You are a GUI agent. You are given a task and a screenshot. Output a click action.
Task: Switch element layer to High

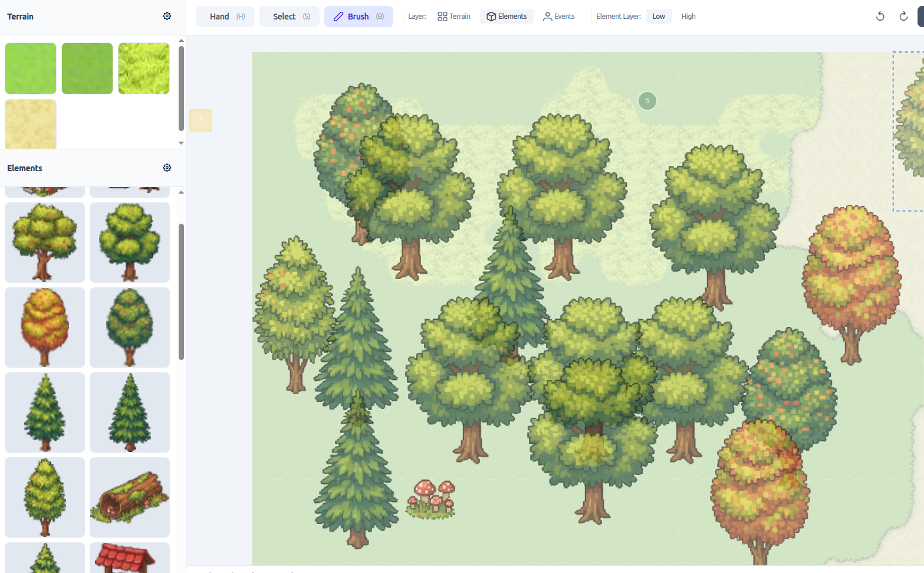click(688, 17)
